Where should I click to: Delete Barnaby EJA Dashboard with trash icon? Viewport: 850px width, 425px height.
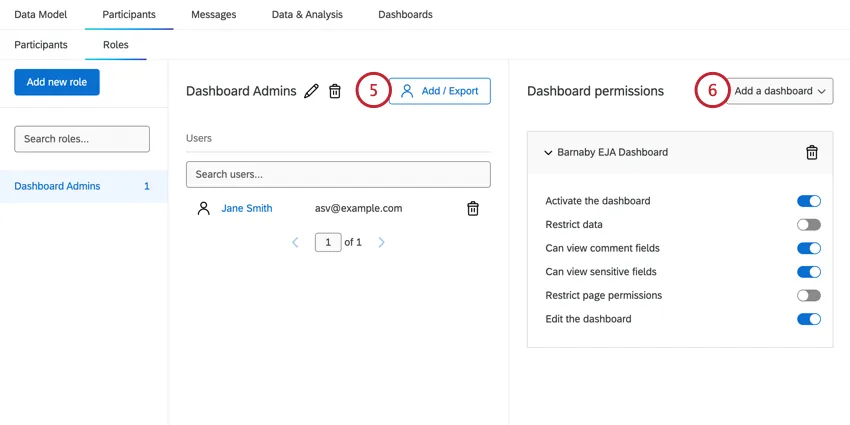[x=812, y=152]
